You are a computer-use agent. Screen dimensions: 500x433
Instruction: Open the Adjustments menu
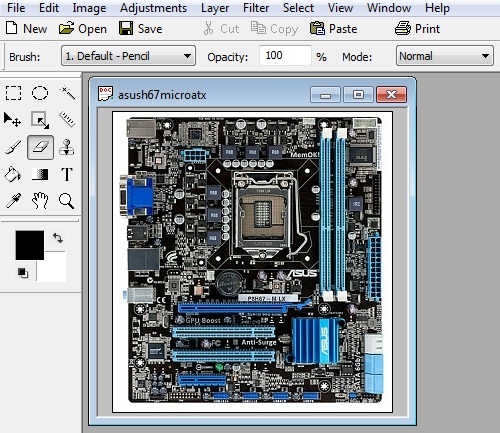(x=153, y=8)
